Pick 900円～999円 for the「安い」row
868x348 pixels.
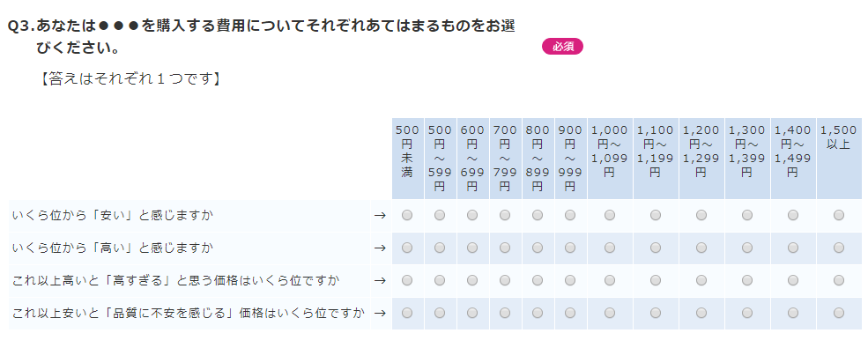coord(570,215)
